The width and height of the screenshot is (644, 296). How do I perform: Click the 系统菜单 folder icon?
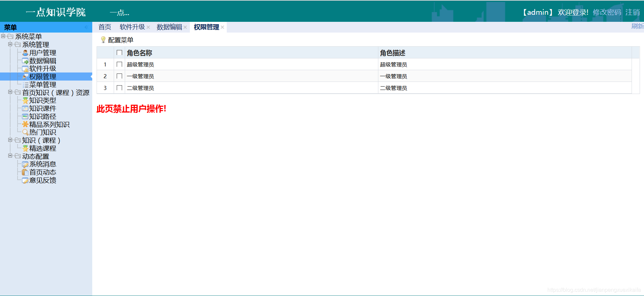point(10,36)
